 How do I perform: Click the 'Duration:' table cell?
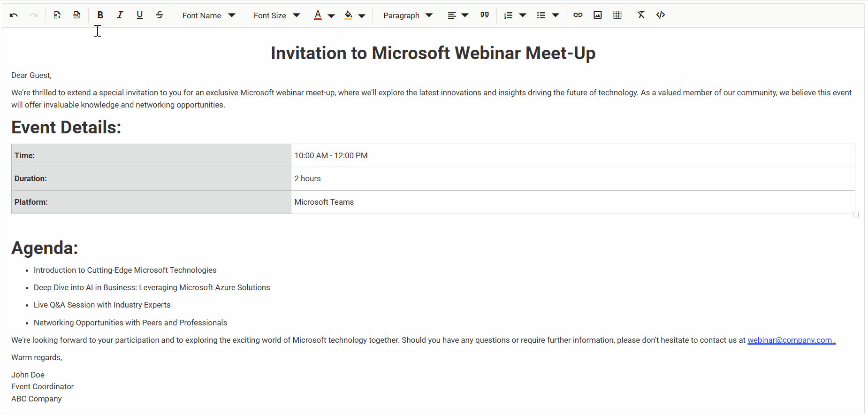point(151,178)
